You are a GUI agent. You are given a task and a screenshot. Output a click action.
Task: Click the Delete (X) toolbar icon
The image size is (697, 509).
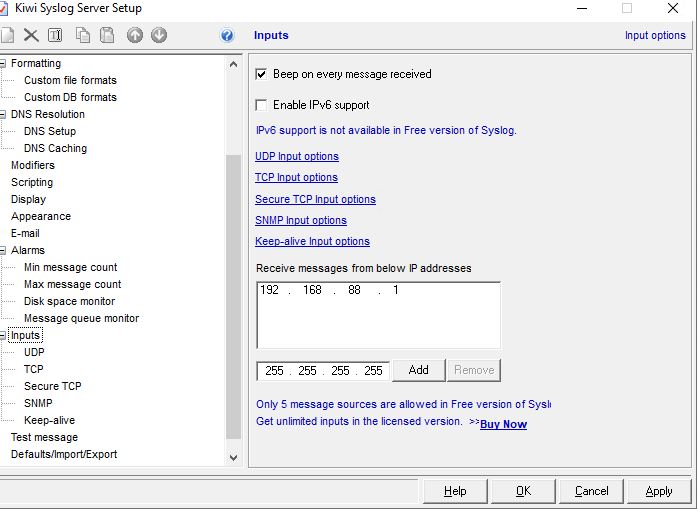[31, 35]
